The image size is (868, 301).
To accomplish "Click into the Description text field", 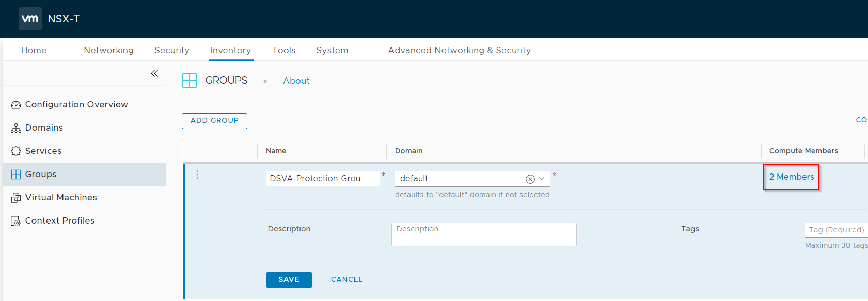I will coord(483,234).
